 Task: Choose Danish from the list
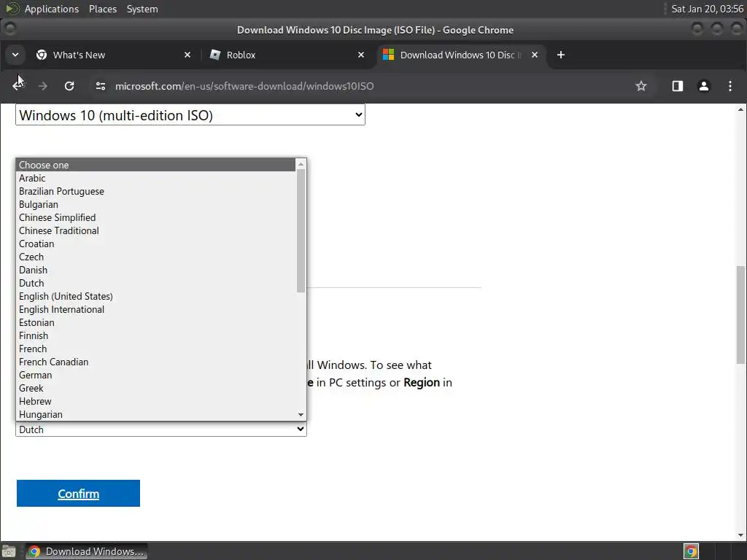click(x=156, y=270)
